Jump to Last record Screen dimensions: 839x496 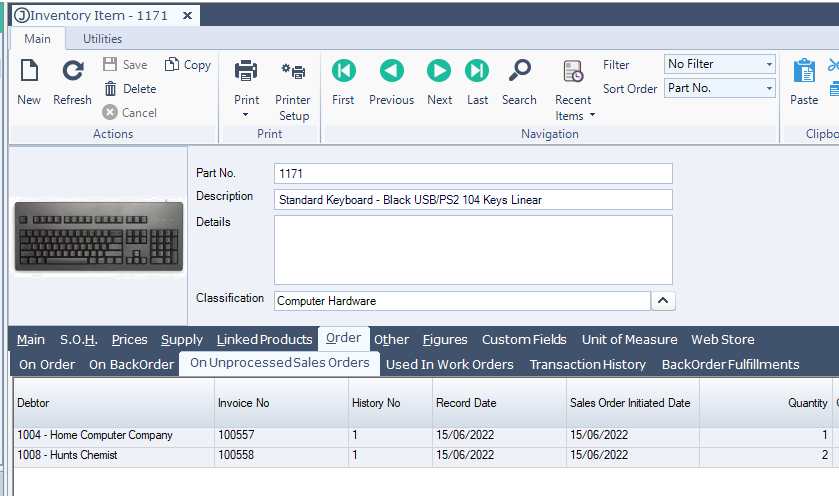477,71
